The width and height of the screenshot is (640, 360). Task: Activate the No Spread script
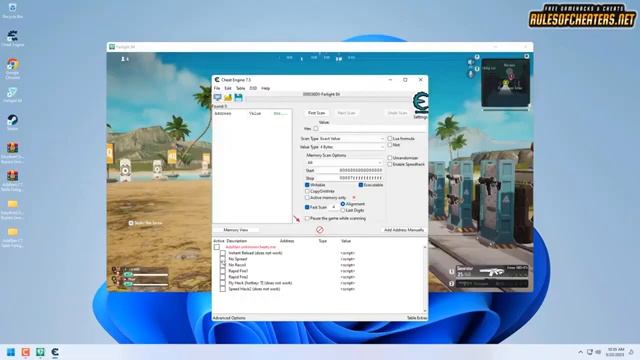tap(223, 259)
